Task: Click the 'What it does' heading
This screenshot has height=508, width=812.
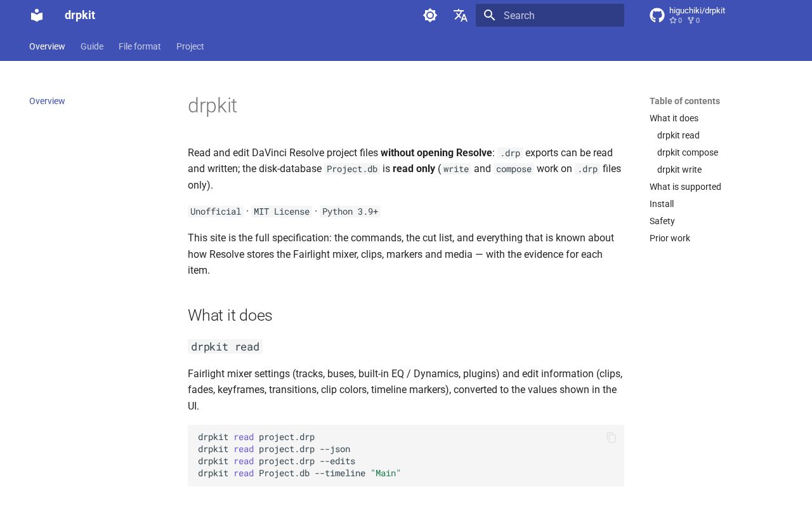Action: [x=230, y=316]
